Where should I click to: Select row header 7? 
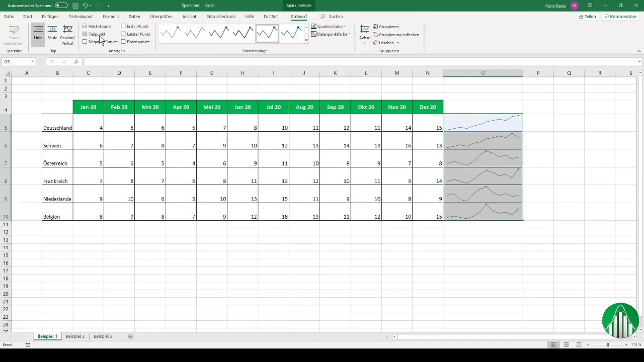(x=6, y=163)
